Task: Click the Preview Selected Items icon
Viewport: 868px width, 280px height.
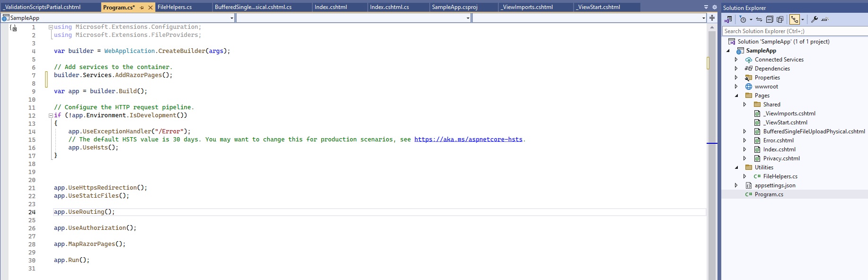Action: (x=825, y=19)
